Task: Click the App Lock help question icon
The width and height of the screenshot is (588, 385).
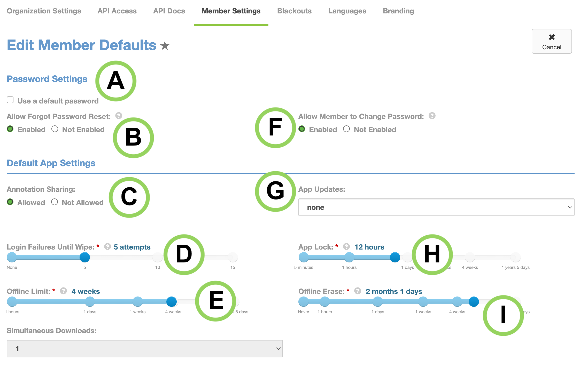Action: [346, 246]
